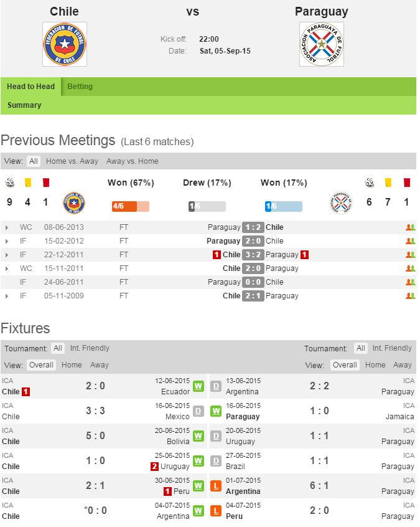Click the D badge for Chile–Mexico

coord(198,411)
